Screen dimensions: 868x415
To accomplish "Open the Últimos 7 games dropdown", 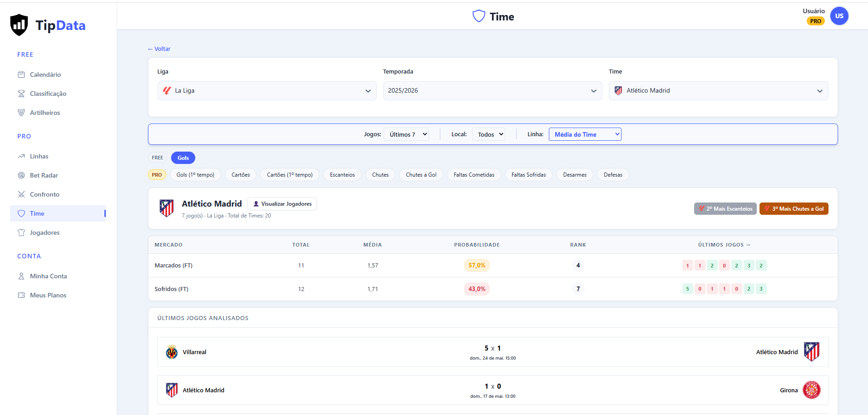I will point(406,134).
